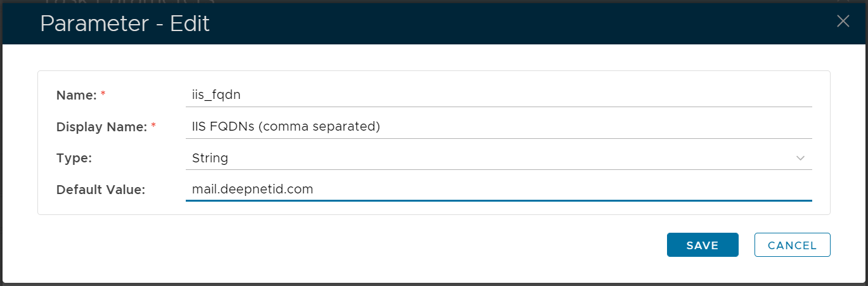Click the red asterisk beside Name
868x286 pixels.
tap(103, 94)
